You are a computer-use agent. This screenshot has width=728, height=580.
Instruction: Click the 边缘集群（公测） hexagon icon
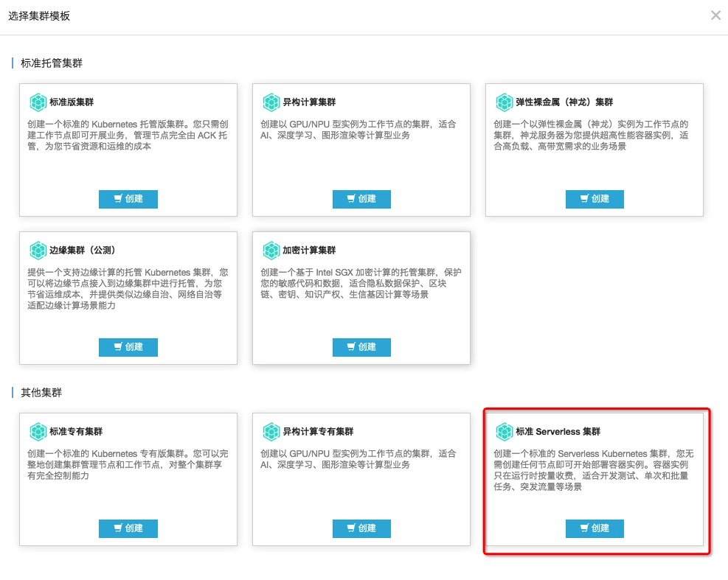click(x=38, y=251)
